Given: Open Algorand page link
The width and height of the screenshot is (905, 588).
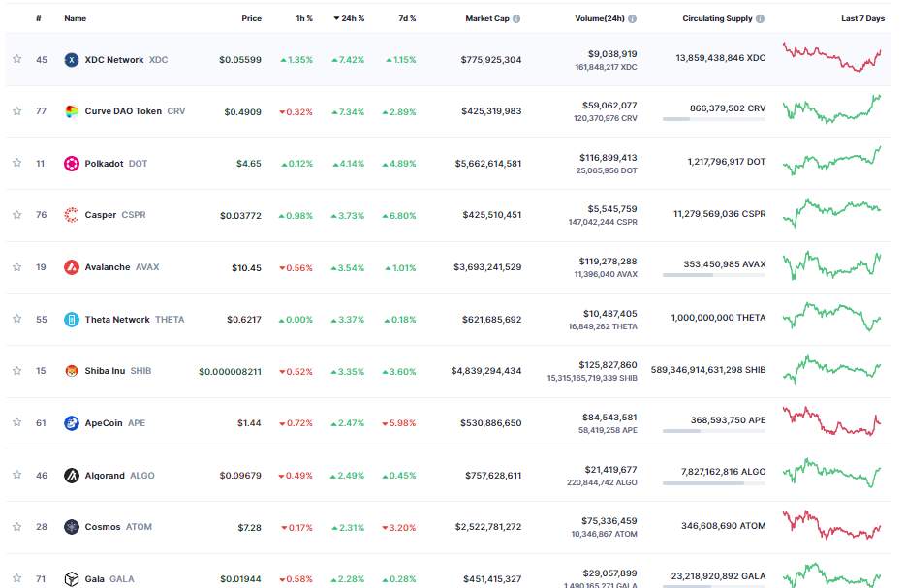Looking at the screenshot, I should pyautogui.click(x=119, y=476).
